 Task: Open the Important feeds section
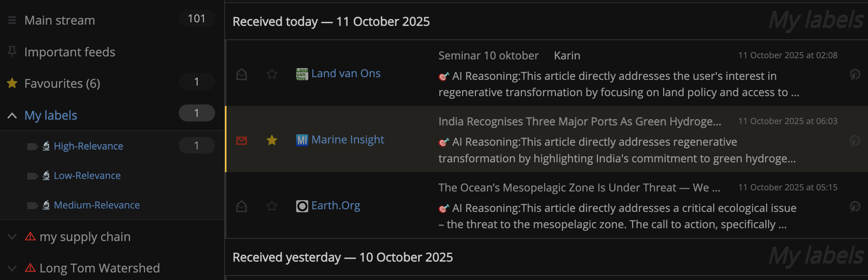coord(70,51)
